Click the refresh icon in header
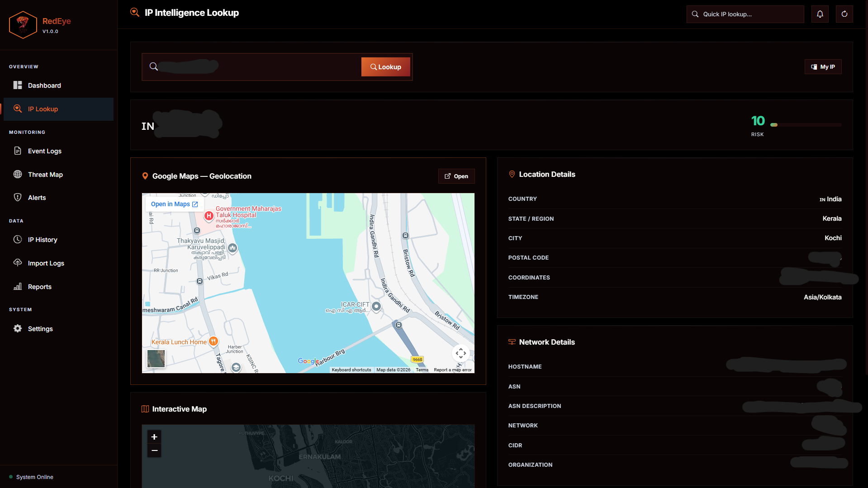The image size is (868, 488). click(x=844, y=14)
